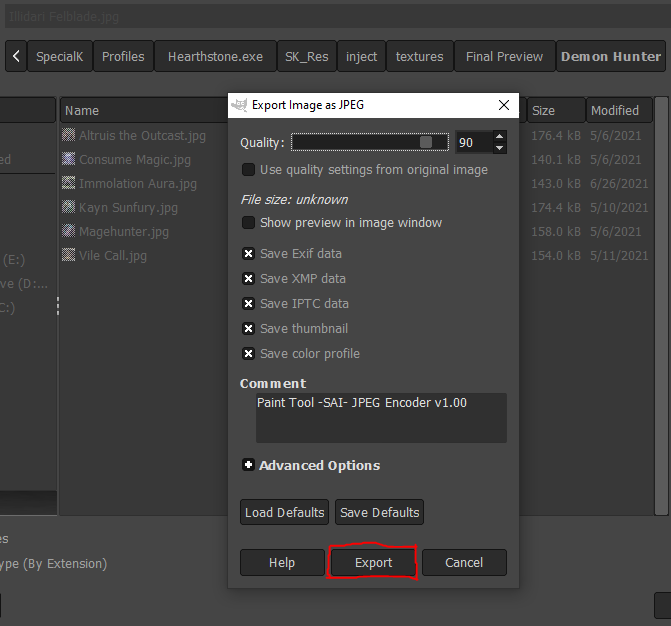Click the Vile Call.jpg file icon

click(69, 255)
